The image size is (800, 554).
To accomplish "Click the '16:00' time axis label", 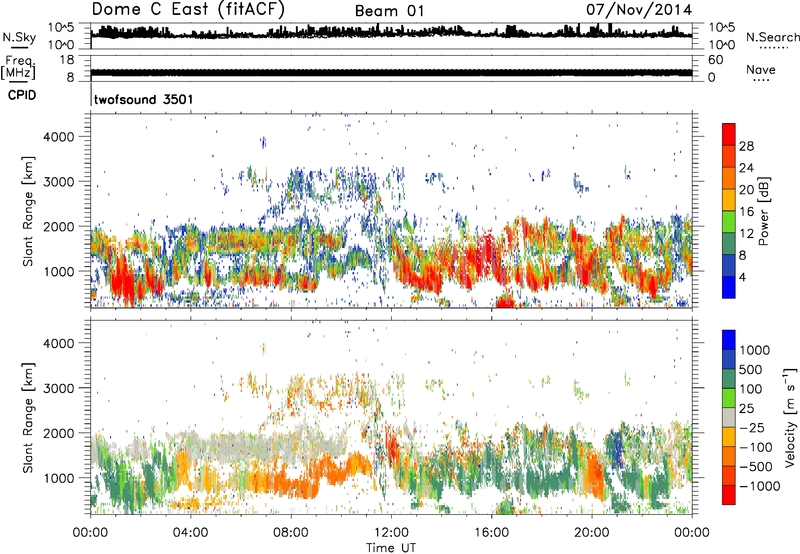I will point(491,533).
